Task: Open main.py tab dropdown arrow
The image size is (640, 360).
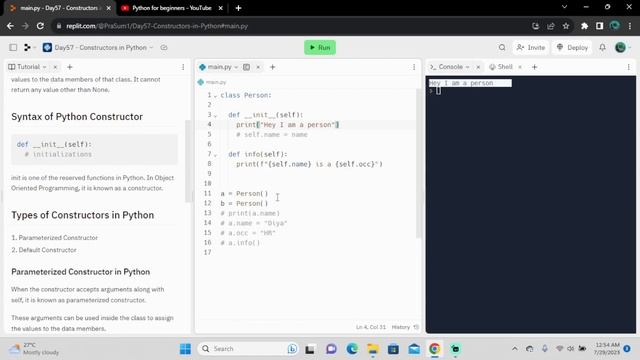Action: [x=236, y=67]
